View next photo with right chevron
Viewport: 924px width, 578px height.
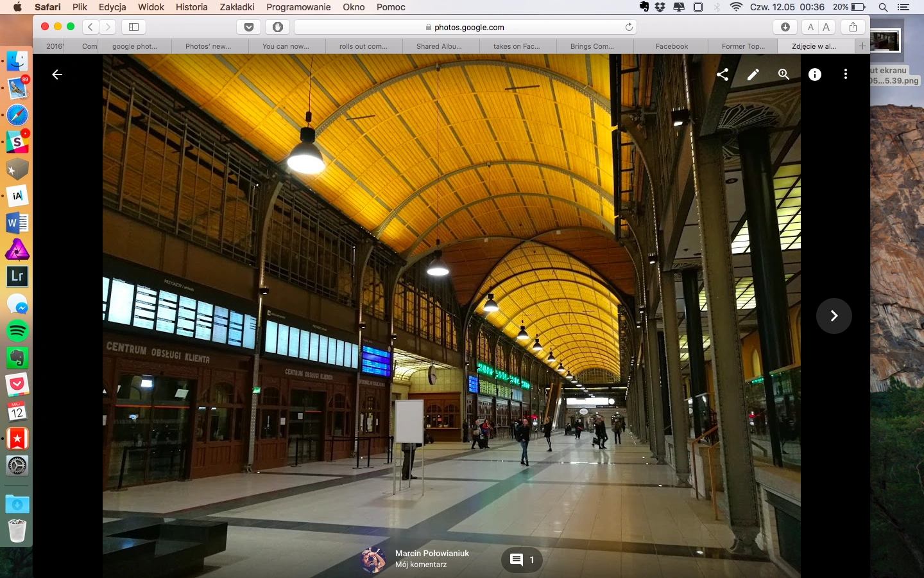pyautogui.click(x=834, y=316)
